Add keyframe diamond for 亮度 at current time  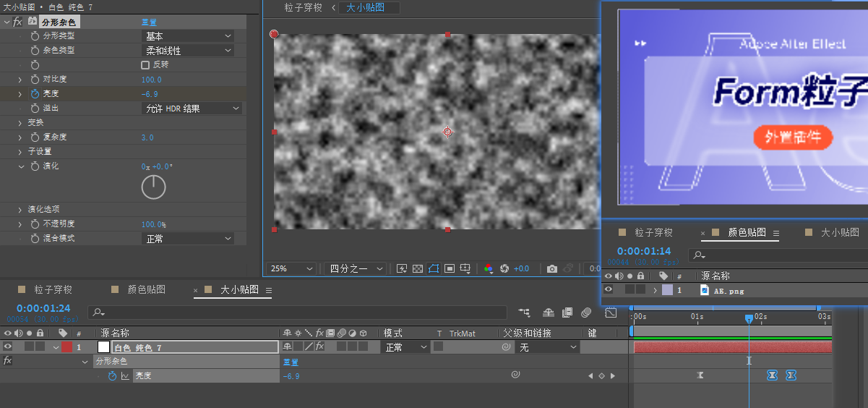coord(601,376)
